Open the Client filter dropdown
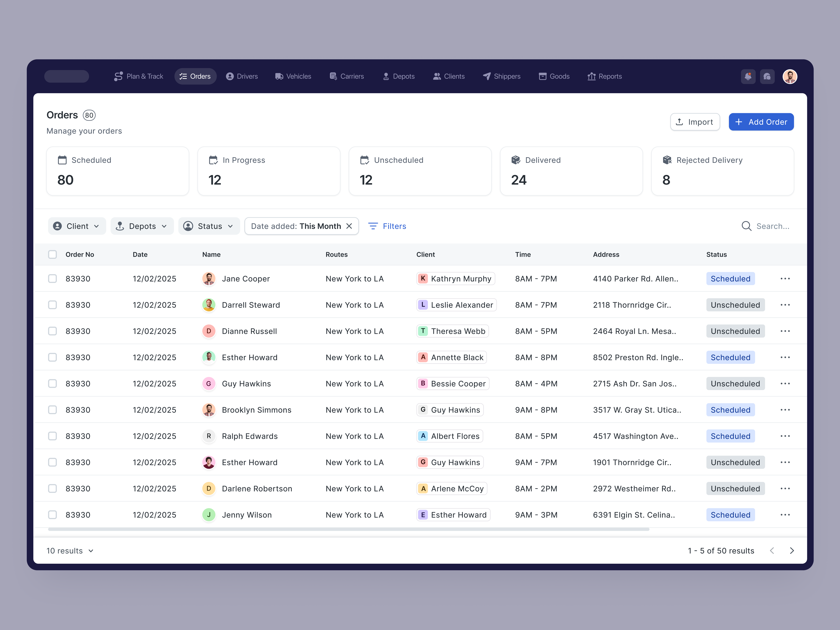 77,226
